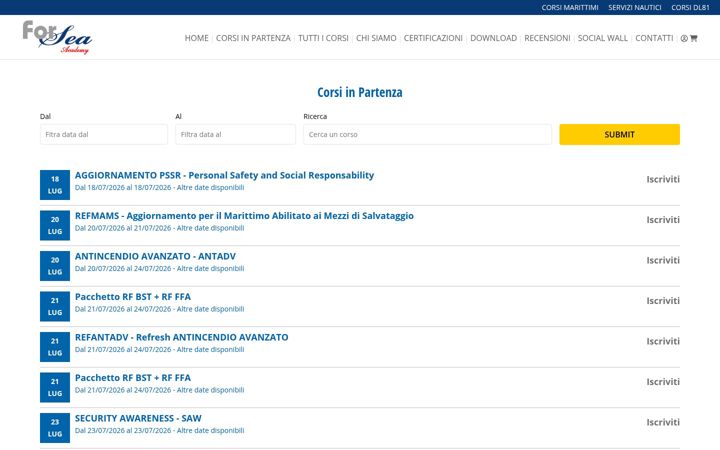Open the CORSI IN PARTENZA menu item
The height and width of the screenshot is (450, 720).
pyautogui.click(x=253, y=38)
